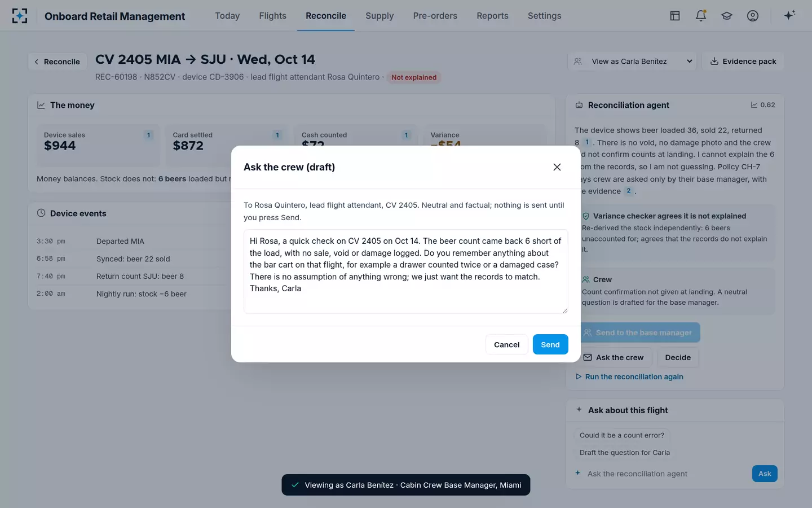Choose 'Draft the question for Carla' suggestion

pyautogui.click(x=625, y=453)
